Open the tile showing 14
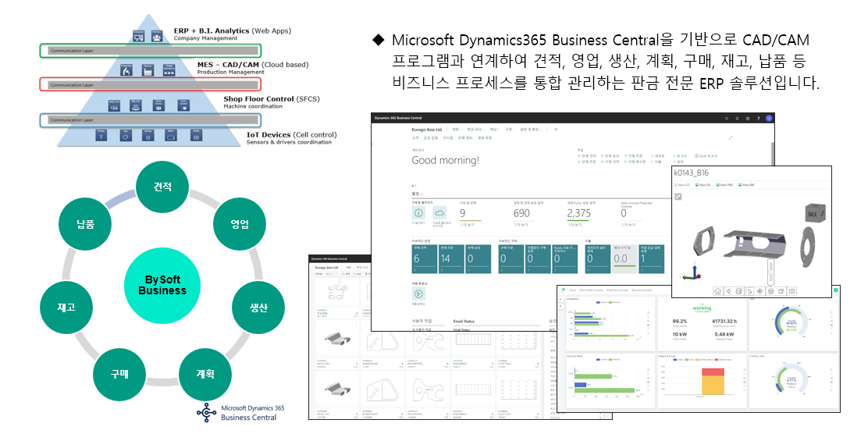The height and width of the screenshot is (434, 868). tap(451, 259)
